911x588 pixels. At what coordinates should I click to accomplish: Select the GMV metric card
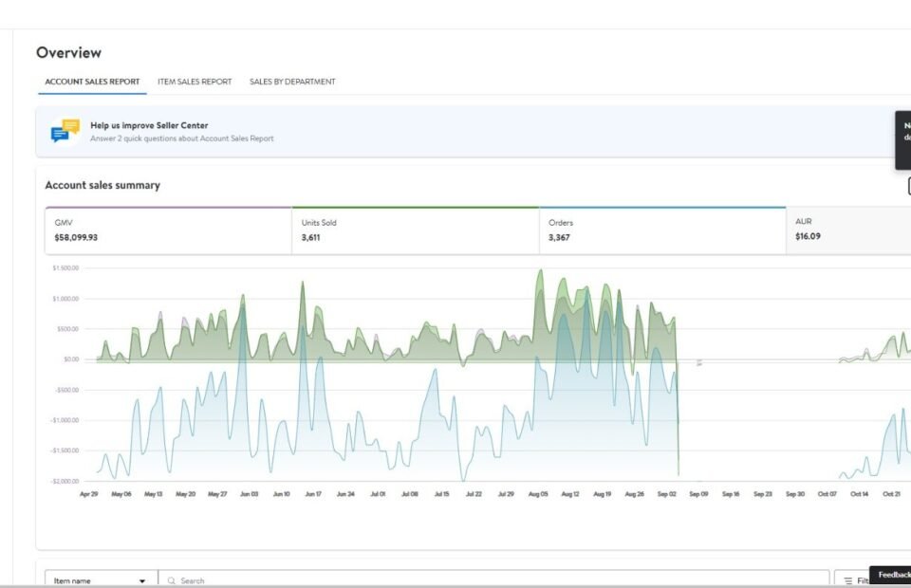169,230
